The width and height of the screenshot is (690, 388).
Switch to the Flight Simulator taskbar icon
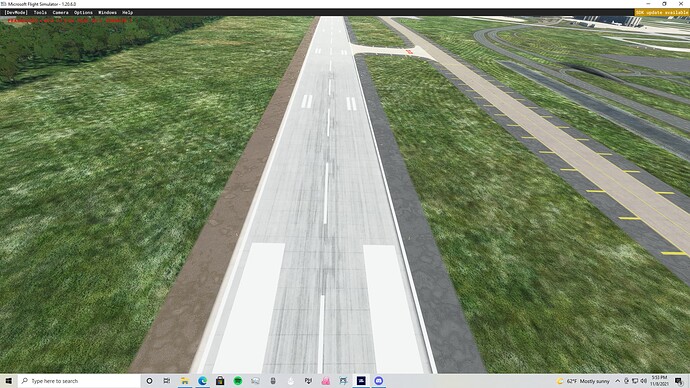(361, 381)
